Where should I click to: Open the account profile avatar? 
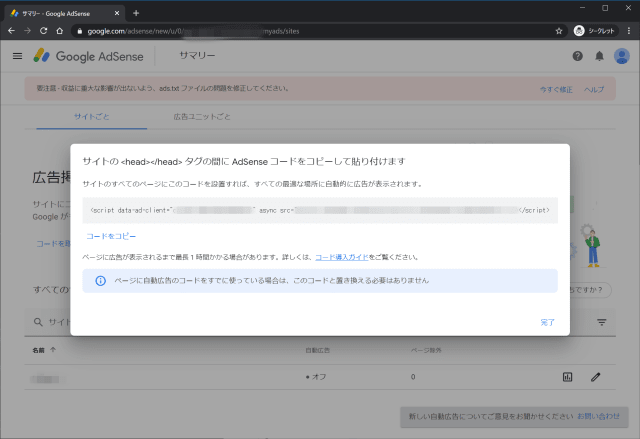pos(621,56)
